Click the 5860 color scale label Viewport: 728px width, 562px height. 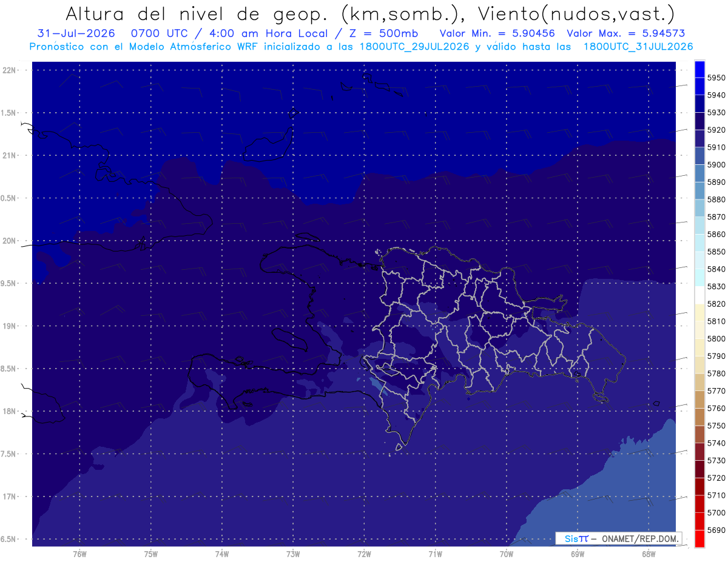pos(716,234)
